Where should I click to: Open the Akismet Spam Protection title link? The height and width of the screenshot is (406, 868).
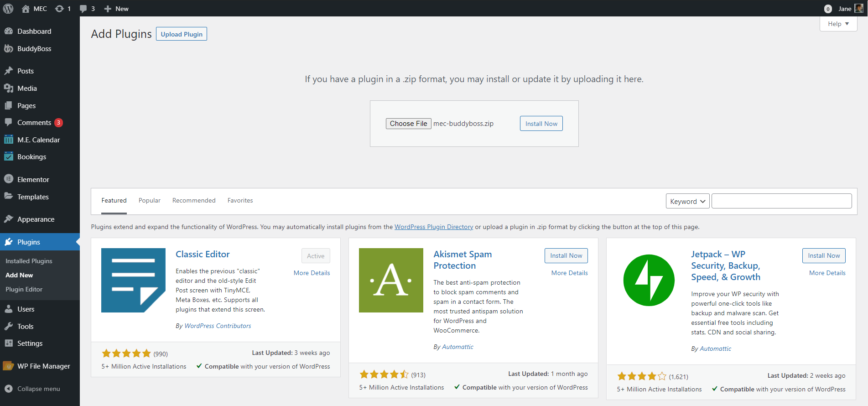coord(463,260)
